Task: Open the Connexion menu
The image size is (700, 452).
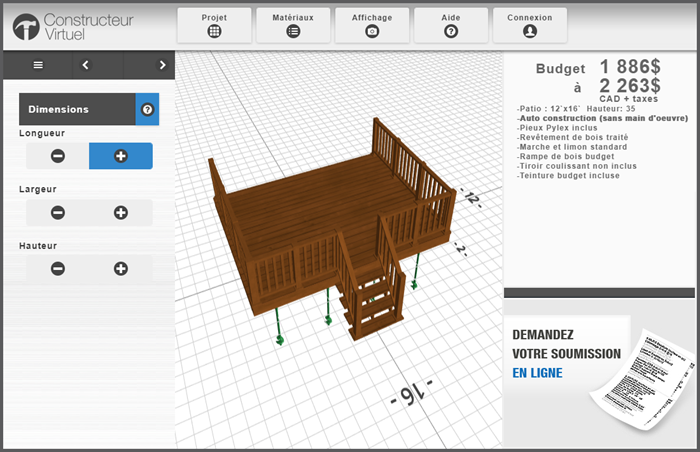Action: tap(530, 25)
